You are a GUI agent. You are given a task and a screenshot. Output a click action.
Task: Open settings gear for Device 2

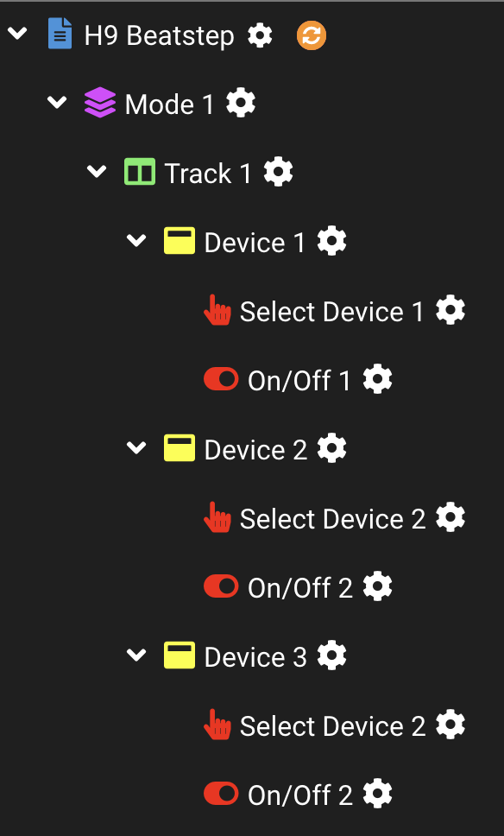click(x=332, y=448)
